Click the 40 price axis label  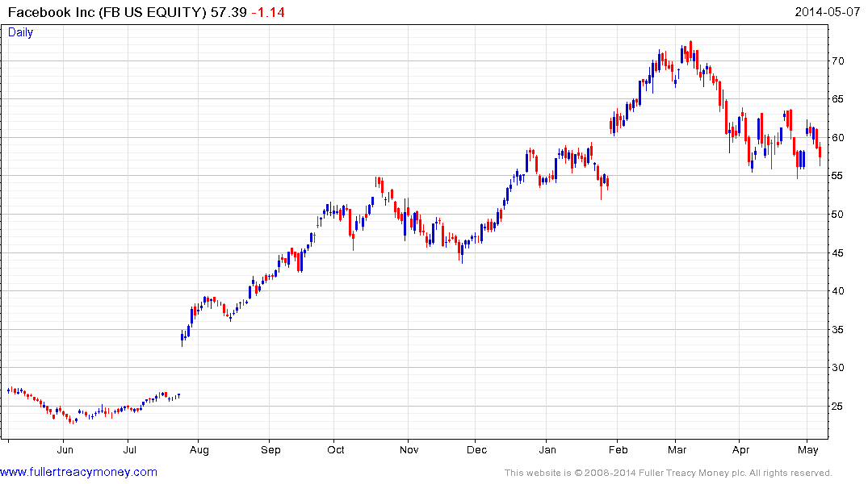click(837, 291)
